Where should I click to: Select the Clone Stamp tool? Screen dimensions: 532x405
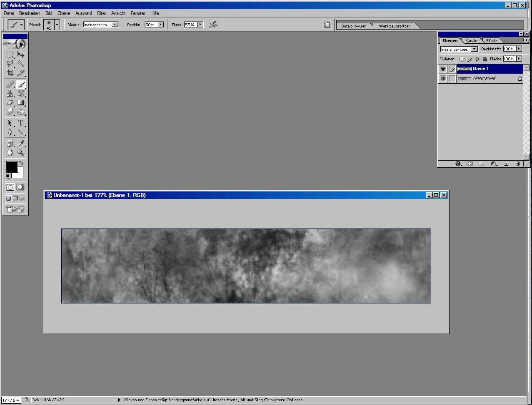pyautogui.click(x=10, y=94)
